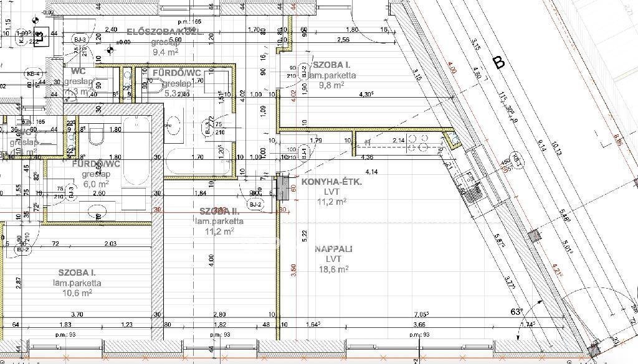The height and width of the screenshot is (364, 638).
Task: Select the SZOBA I. 9,8 m² room label
Action: (x=331, y=65)
